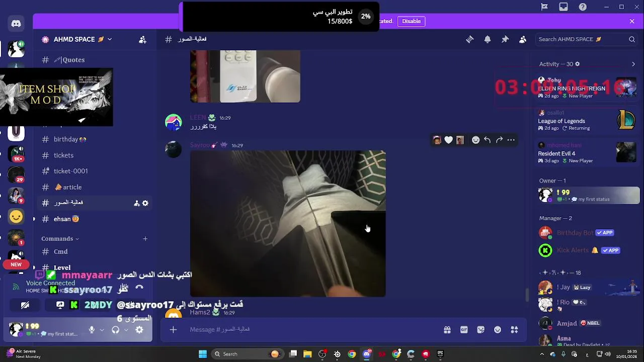Click the Disable button in the banner

411,21
